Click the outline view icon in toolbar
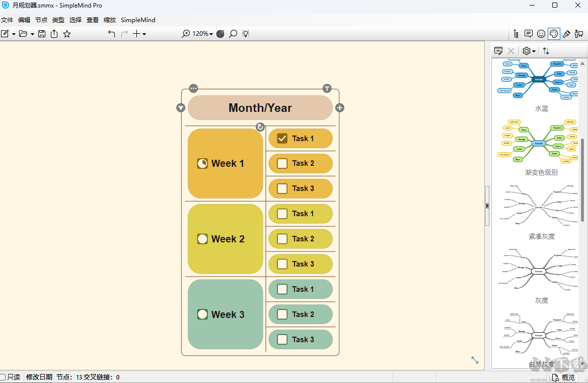This screenshot has width=588, height=383. point(517,34)
